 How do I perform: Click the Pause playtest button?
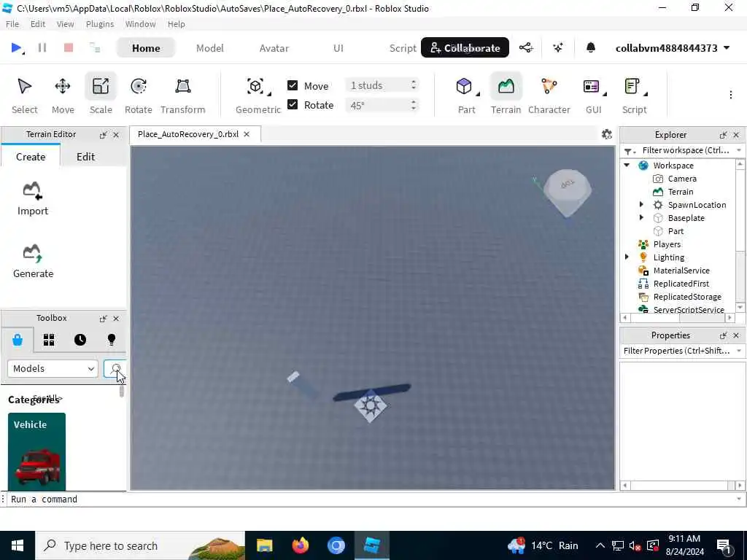[x=42, y=47]
